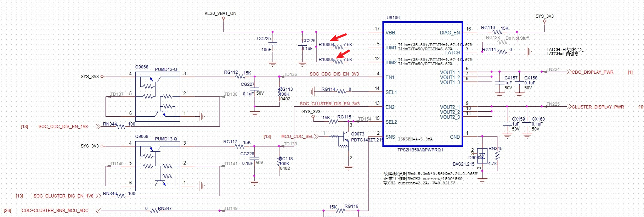Select the RG114 resistor symbol

[341, 91]
